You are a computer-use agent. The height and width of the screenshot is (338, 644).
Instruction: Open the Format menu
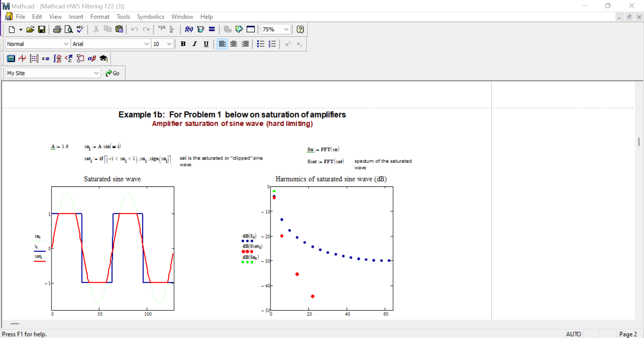point(100,16)
